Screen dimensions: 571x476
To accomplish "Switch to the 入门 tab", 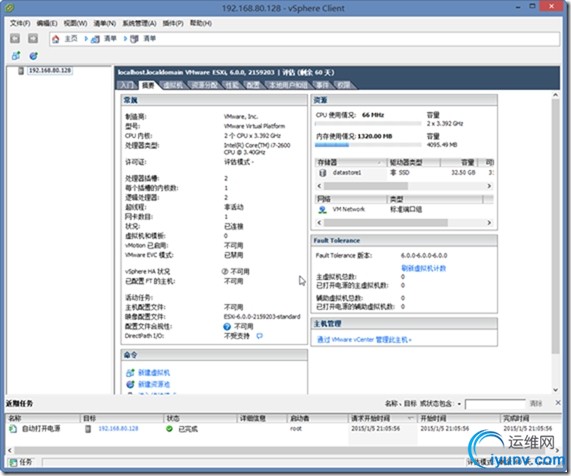I will [127, 85].
